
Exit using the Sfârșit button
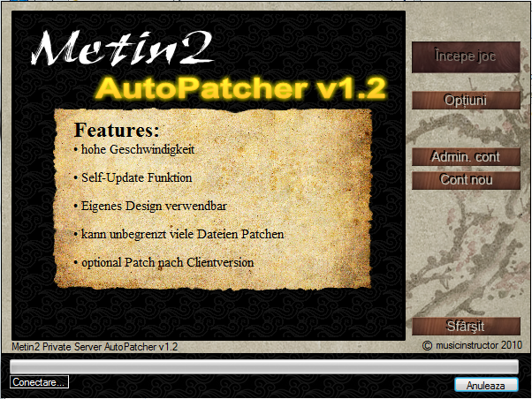[x=466, y=326]
